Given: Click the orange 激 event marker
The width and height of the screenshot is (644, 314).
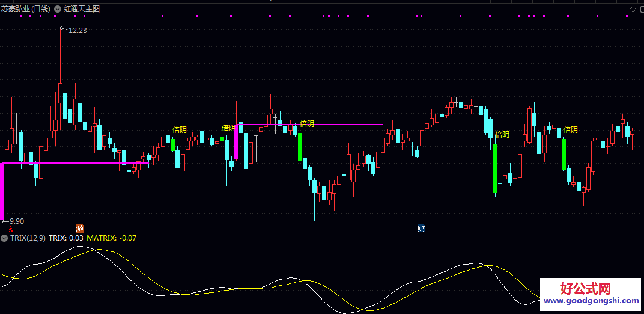Looking at the screenshot, I should 80,229.
